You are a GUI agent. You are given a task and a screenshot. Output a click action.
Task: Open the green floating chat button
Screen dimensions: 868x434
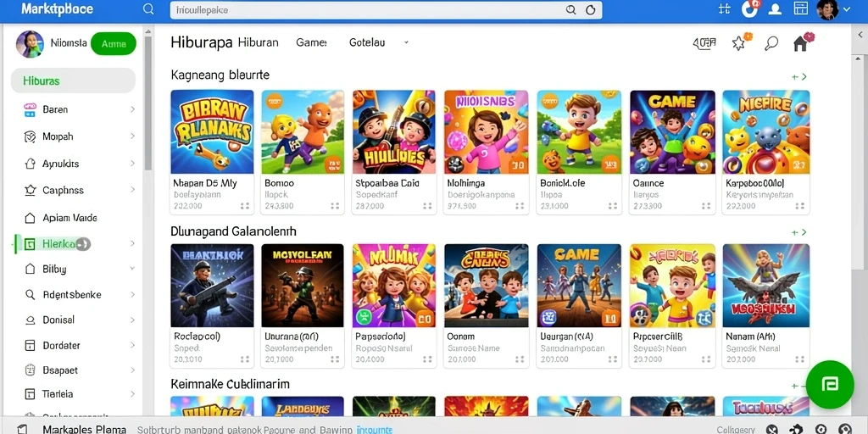[x=830, y=384]
